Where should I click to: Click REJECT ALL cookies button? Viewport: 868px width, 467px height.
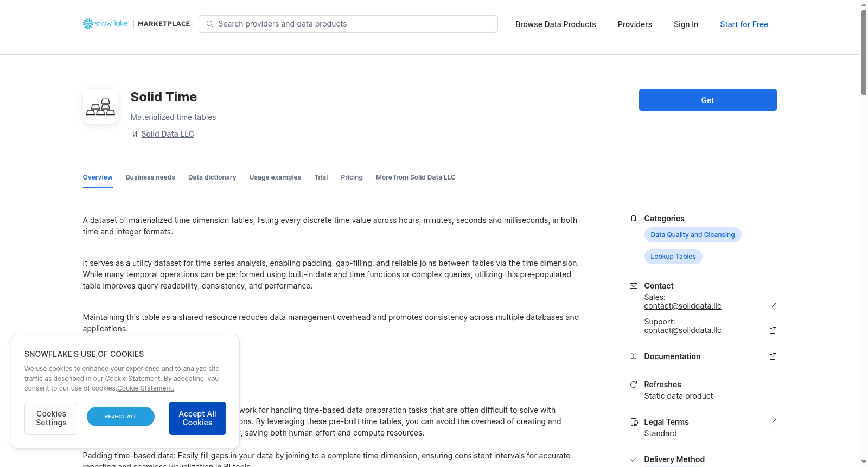[120, 417]
